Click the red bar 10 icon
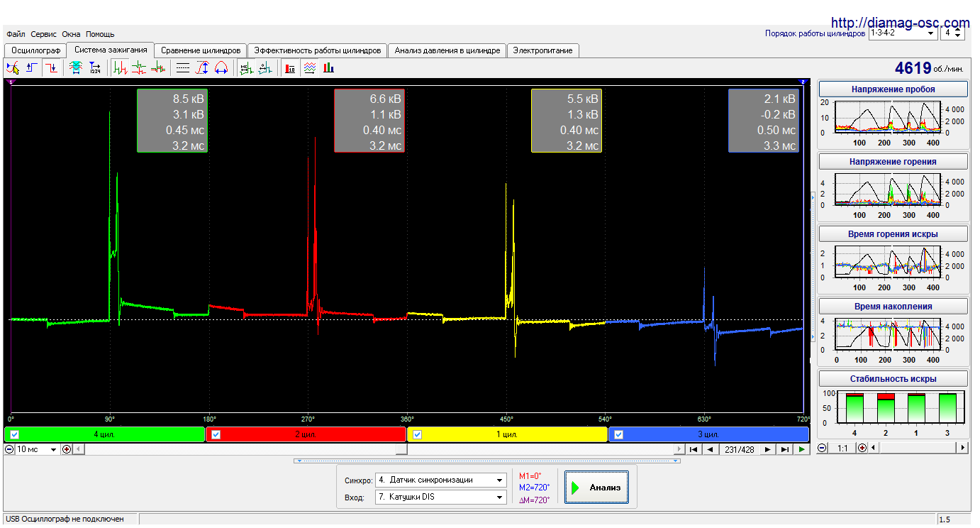The height and width of the screenshot is (528, 980). pos(290,68)
